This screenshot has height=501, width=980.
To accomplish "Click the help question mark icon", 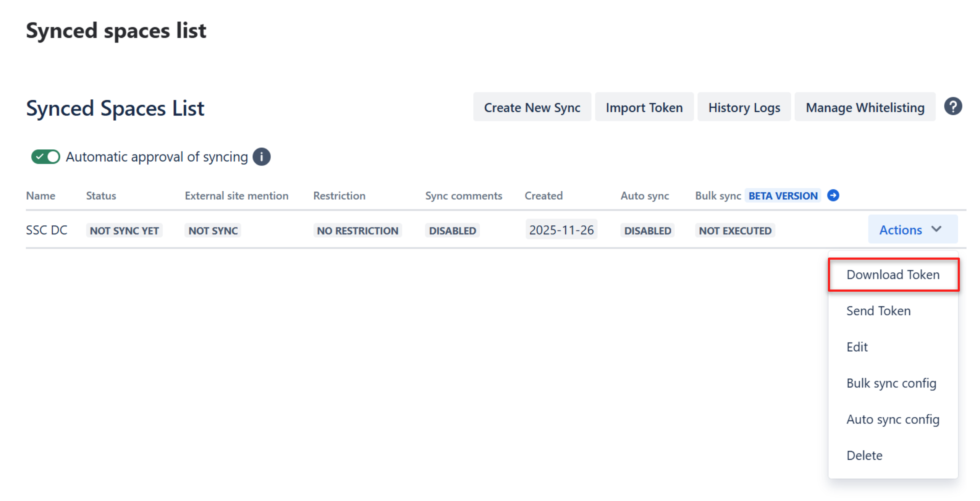I will pos(953,107).
